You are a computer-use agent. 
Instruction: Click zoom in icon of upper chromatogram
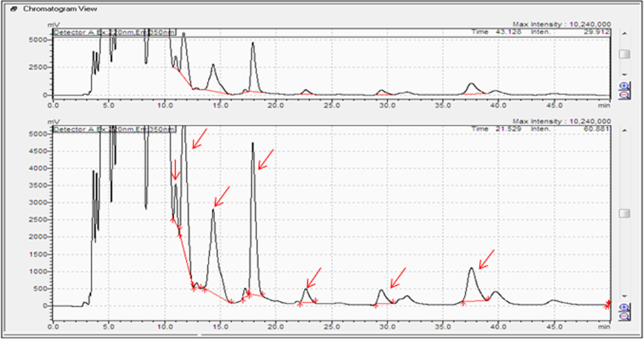click(624, 85)
